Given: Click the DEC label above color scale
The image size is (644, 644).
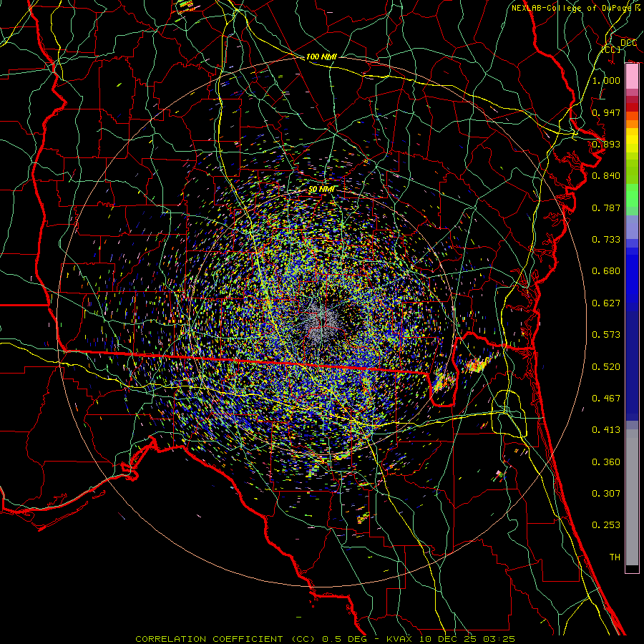Looking at the screenshot, I should (x=628, y=43).
